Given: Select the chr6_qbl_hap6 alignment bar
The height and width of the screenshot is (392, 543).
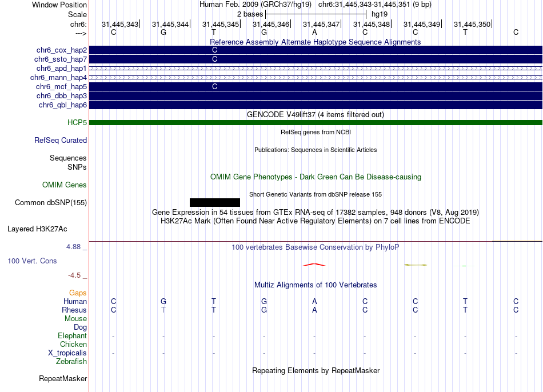Looking at the screenshot, I should 316,105.
